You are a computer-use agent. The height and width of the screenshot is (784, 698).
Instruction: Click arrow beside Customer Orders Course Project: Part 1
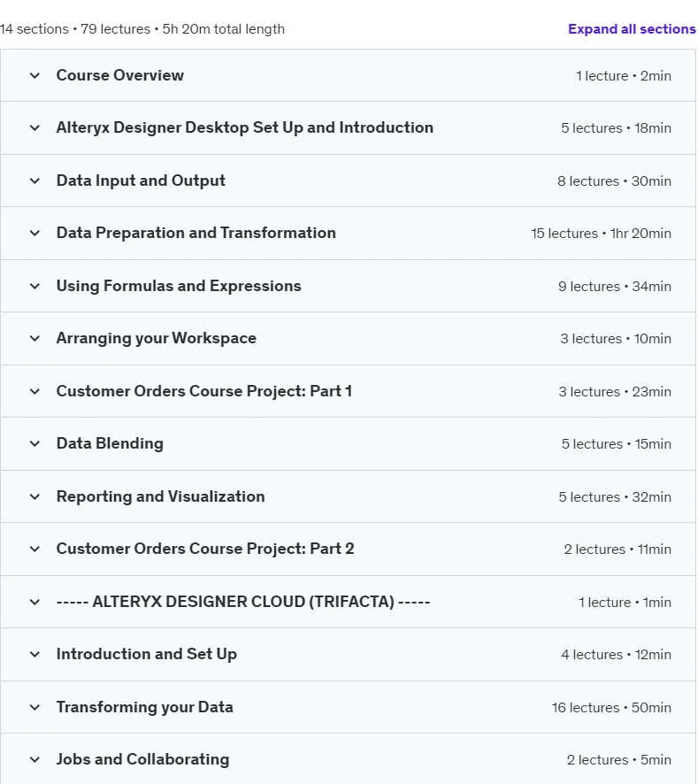tap(35, 391)
